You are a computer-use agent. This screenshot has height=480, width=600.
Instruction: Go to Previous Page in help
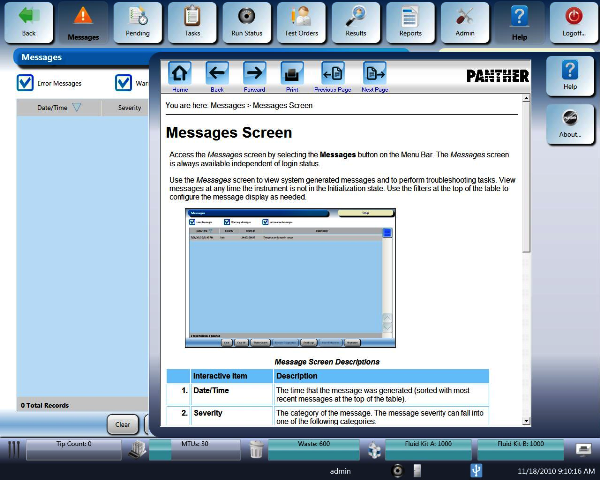[x=333, y=75]
